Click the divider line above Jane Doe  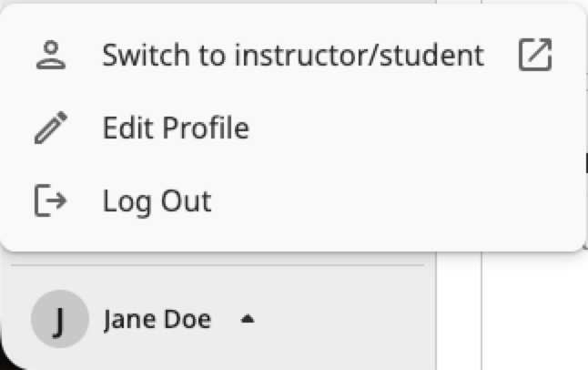pos(218,265)
